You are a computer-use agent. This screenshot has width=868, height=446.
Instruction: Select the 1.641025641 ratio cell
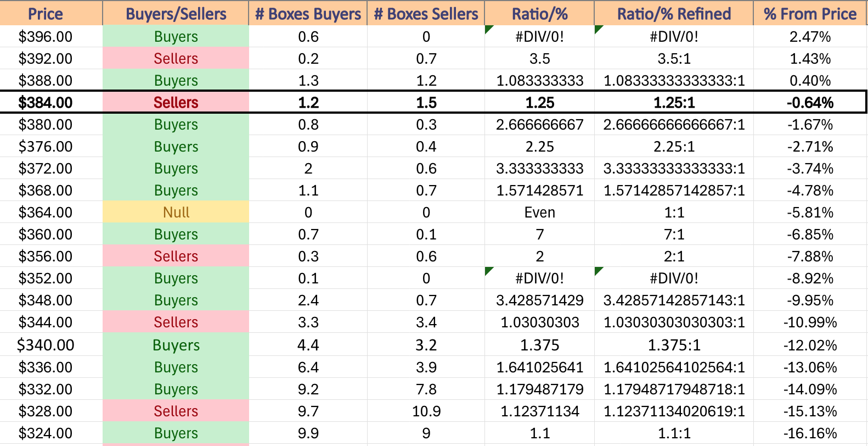coord(539,367)
